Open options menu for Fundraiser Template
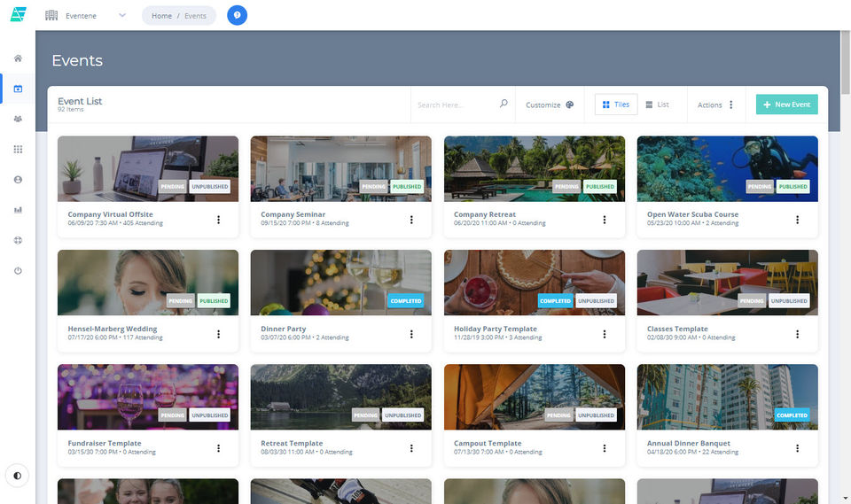The height and width of the screenshot is (504, 851). [x=219, y=448]
